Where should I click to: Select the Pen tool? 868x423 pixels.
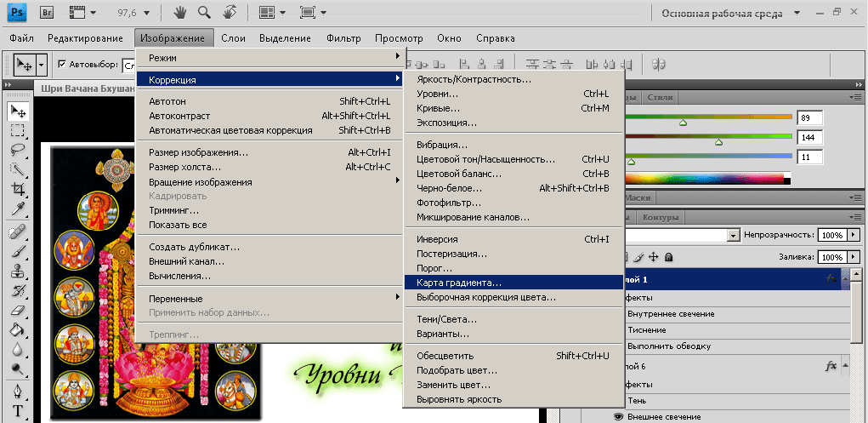pos(18,390)
